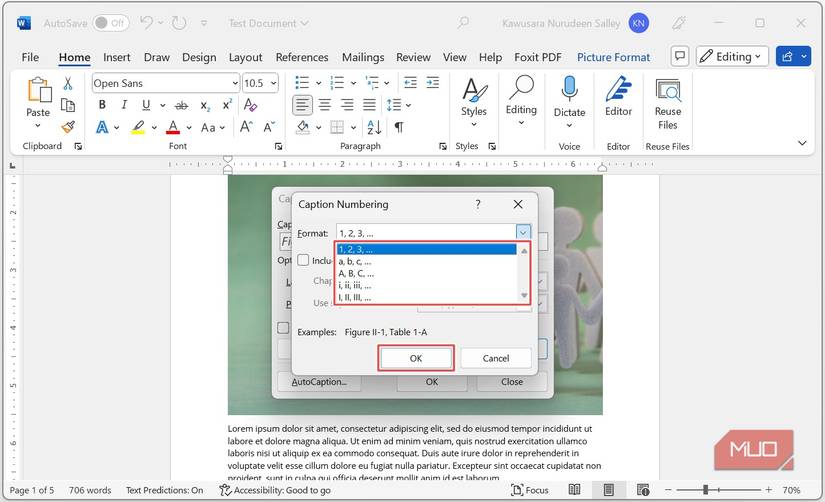Collapse the ribbon chevron
Image resolution: width=825 pixels, height=502 pixels.
(802, 143)
